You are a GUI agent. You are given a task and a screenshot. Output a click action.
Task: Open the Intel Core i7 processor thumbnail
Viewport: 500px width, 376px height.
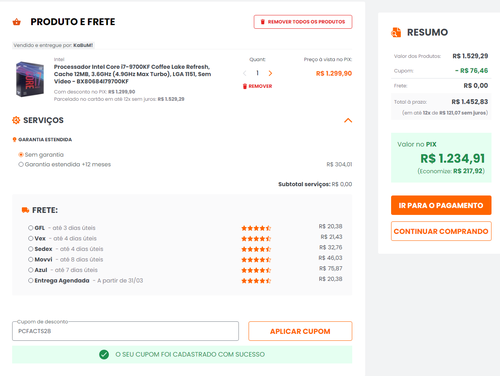[x=30, y=79]
